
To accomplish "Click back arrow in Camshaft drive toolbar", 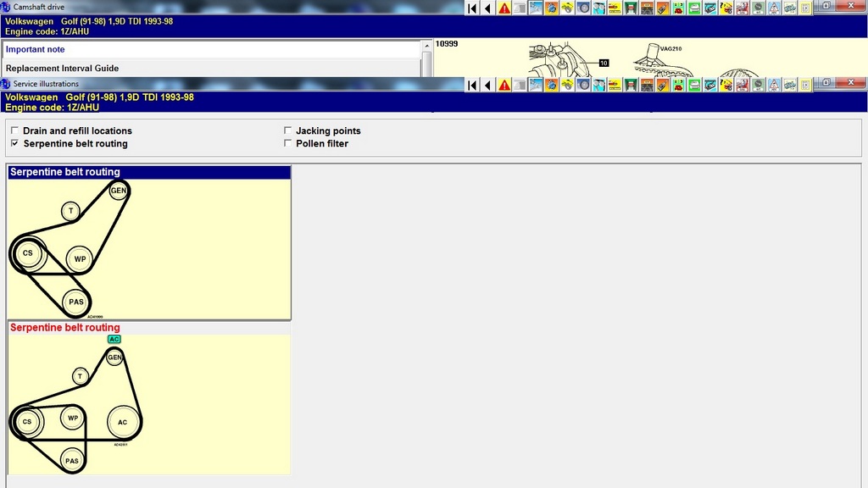I will [487, 8].
